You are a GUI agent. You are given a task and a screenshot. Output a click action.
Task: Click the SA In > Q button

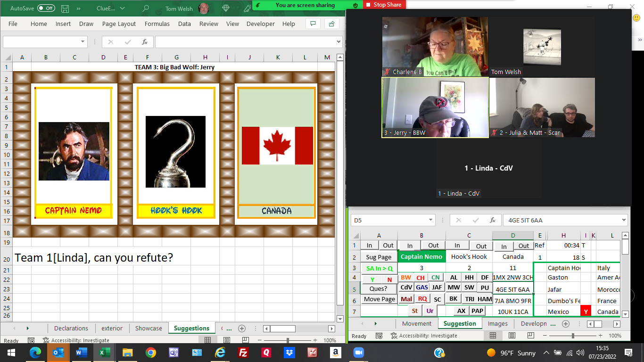tap(379, 268)
